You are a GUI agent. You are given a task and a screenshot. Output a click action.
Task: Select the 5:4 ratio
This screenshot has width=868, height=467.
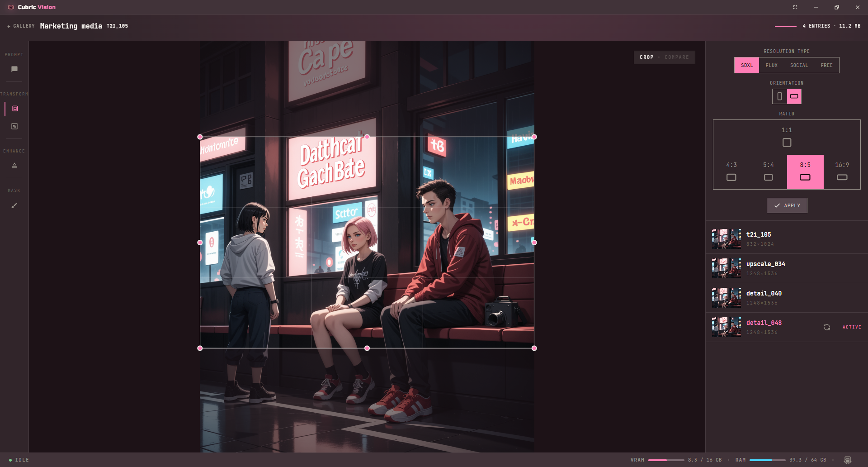pos(769,172)
